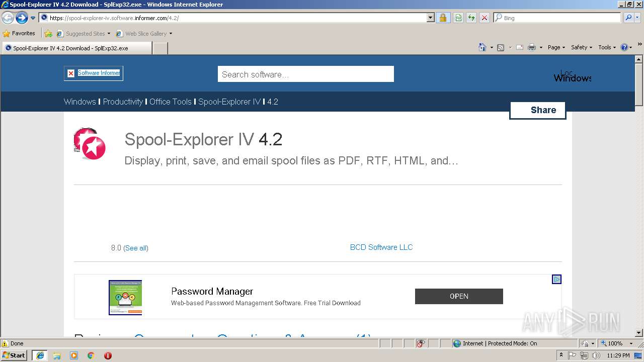Click the Bing search box
This screenshot has width=644, height=362.
pos(557,18)
